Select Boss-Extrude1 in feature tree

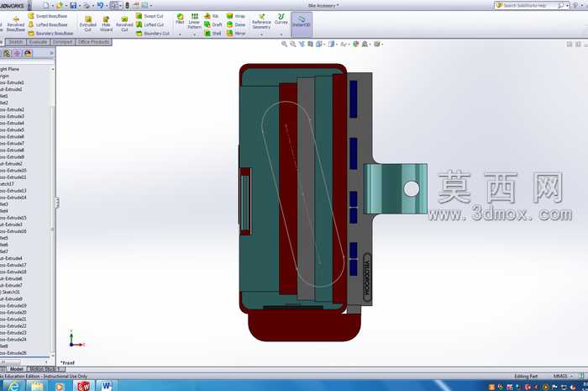tap(12, 82)
